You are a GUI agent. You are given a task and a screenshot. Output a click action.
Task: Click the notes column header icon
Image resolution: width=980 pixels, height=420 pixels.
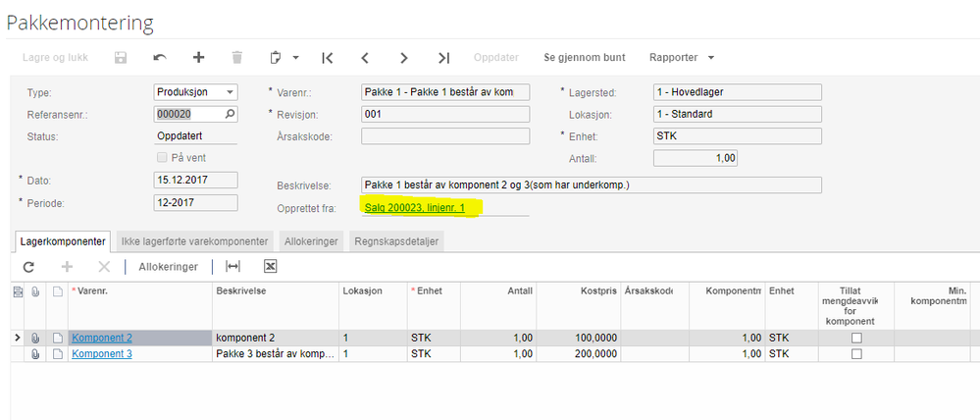(x=57, y=291)
